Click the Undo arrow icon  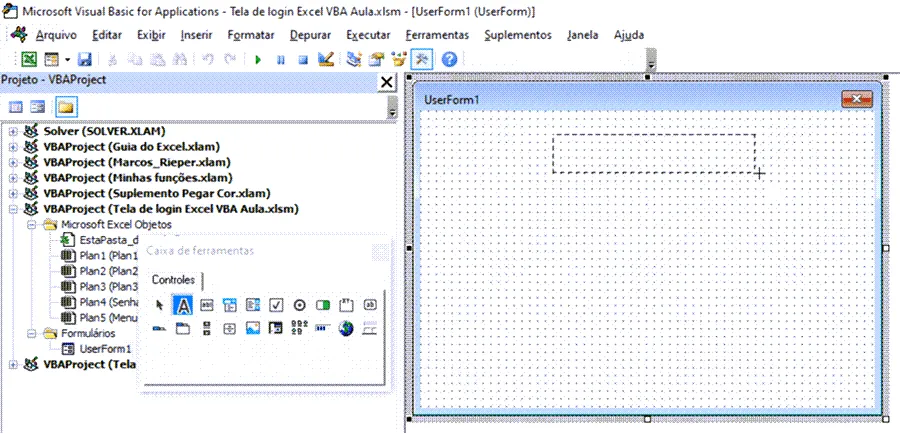tap(208, 59)
